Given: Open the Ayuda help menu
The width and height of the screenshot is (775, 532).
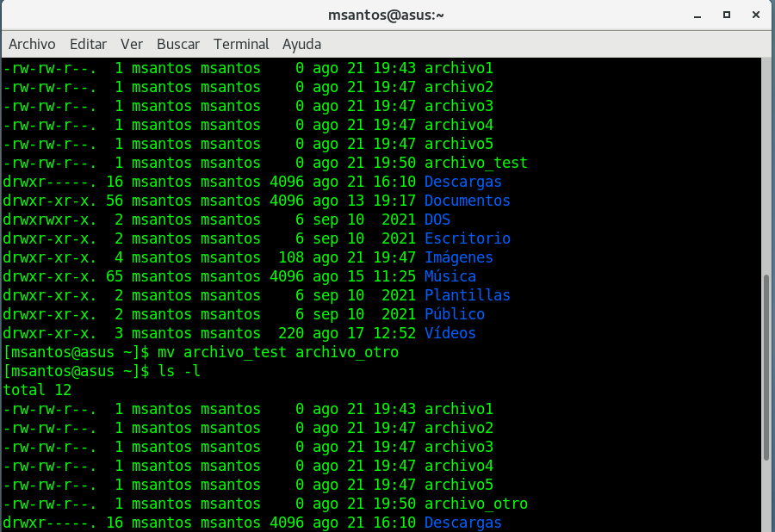Looking at the screenshot, I should point(301,44).
